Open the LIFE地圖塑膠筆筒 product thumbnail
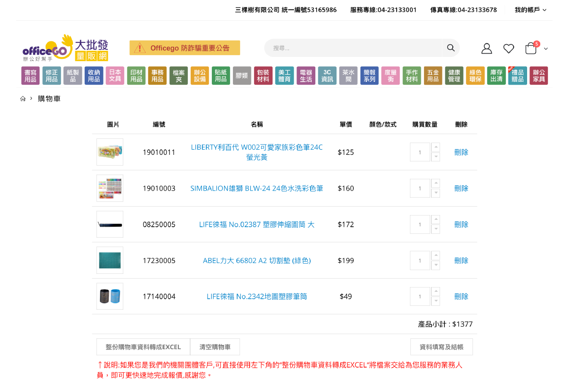Screen dimensions: 561x392 click(110, 296)
